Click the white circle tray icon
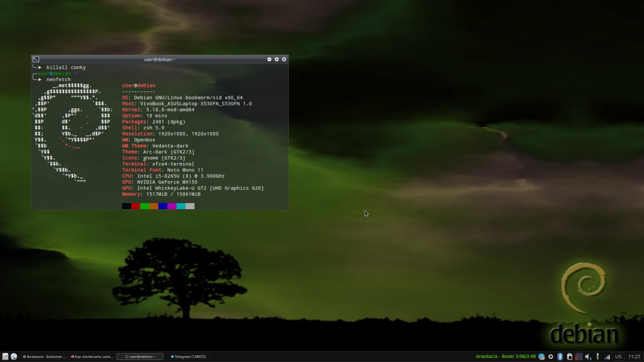The height and width of the screenshot is (362, 644). tap(550, 356)
